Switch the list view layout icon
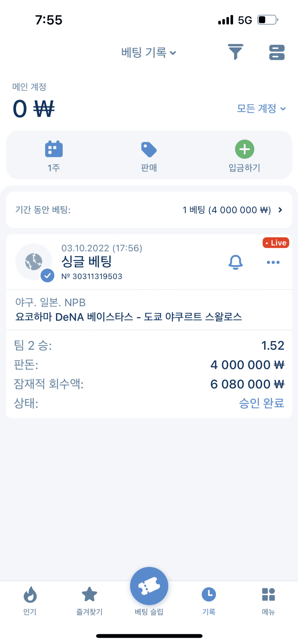298x644 pixels. tap(277, 52)
